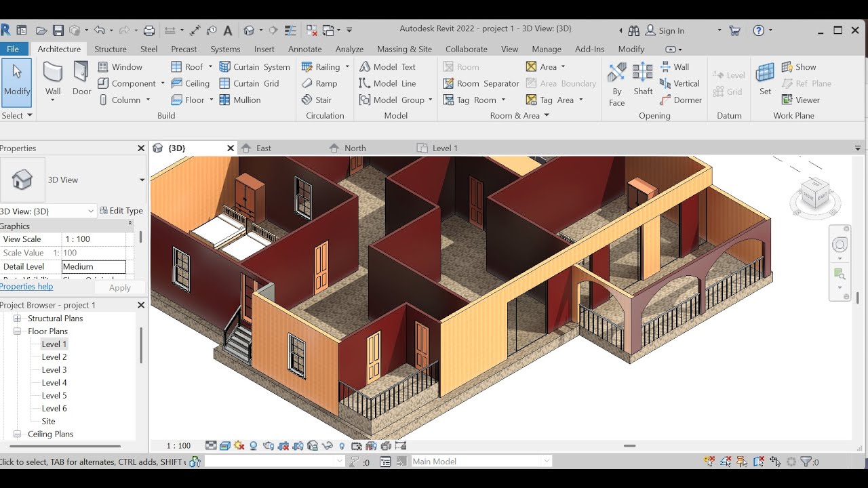Toggle Shadows in view control bar
Viewport: 868px width, 488px height.
click(254, 446)
